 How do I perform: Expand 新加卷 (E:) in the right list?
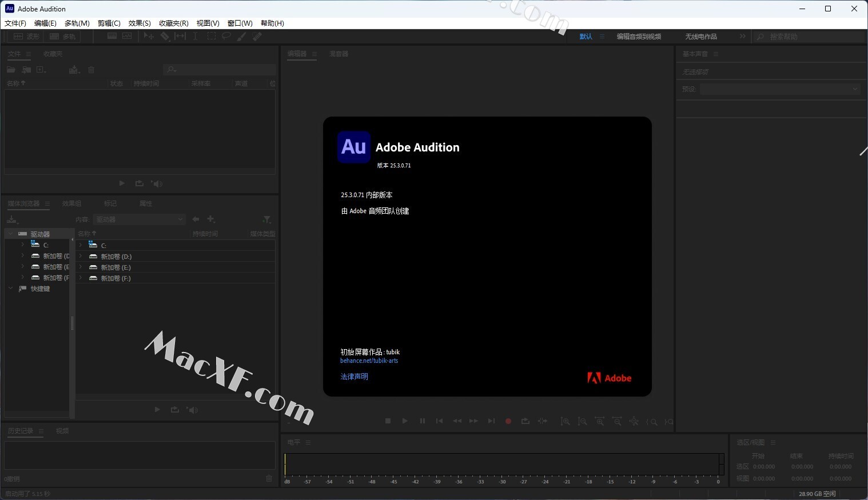81,267
